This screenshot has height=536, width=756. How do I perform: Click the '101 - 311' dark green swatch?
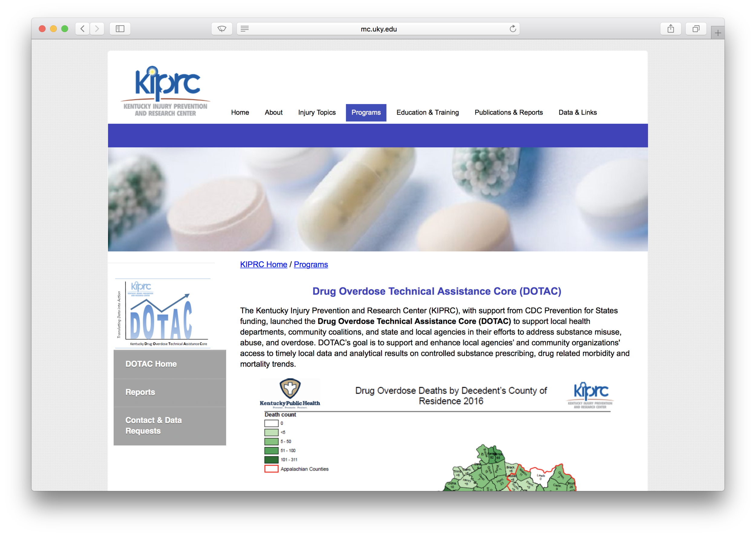tap(271, 460)
